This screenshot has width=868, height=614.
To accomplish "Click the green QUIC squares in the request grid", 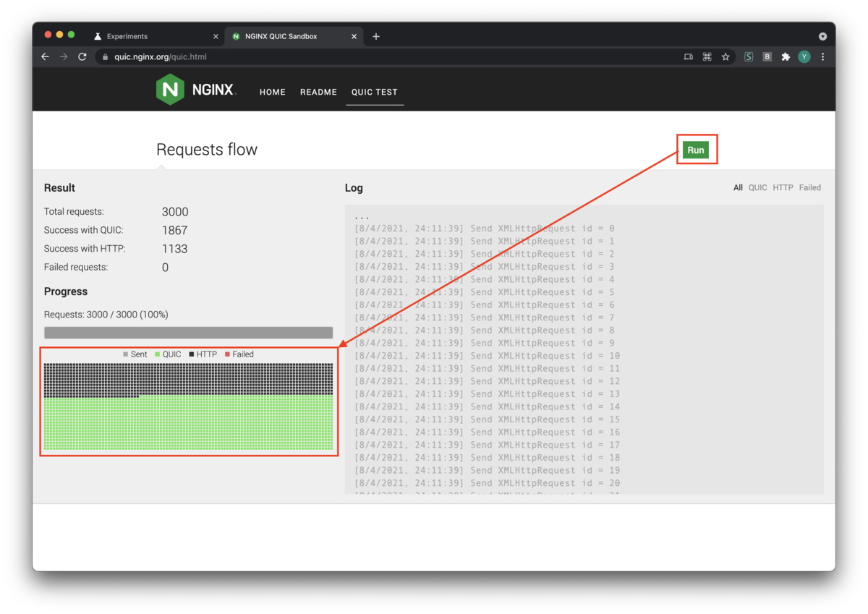I will pyautogui.click(x=188, y=424).
